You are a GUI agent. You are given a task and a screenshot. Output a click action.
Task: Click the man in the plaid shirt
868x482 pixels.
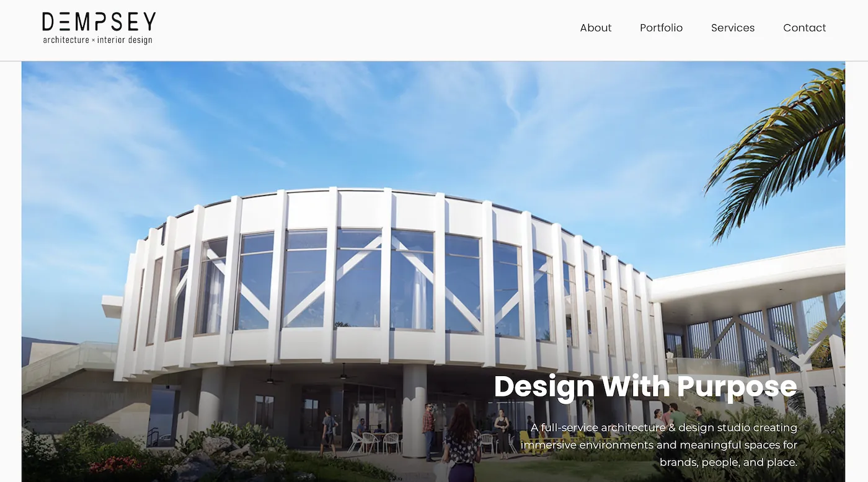pos(428,431)
